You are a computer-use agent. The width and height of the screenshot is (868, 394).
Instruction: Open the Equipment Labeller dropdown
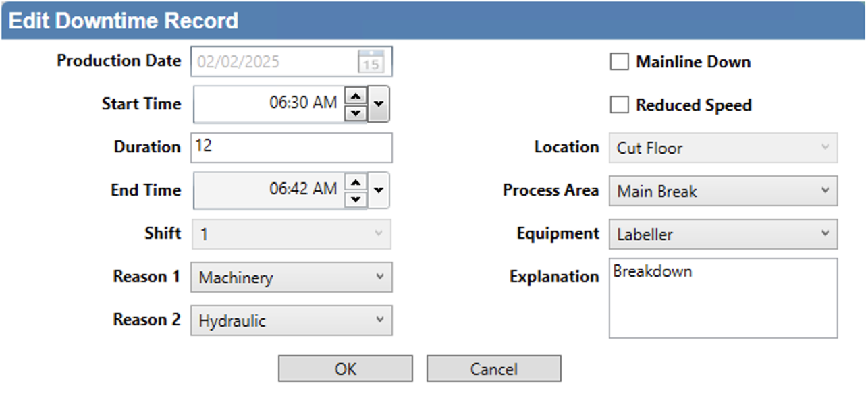coord(723,234)
